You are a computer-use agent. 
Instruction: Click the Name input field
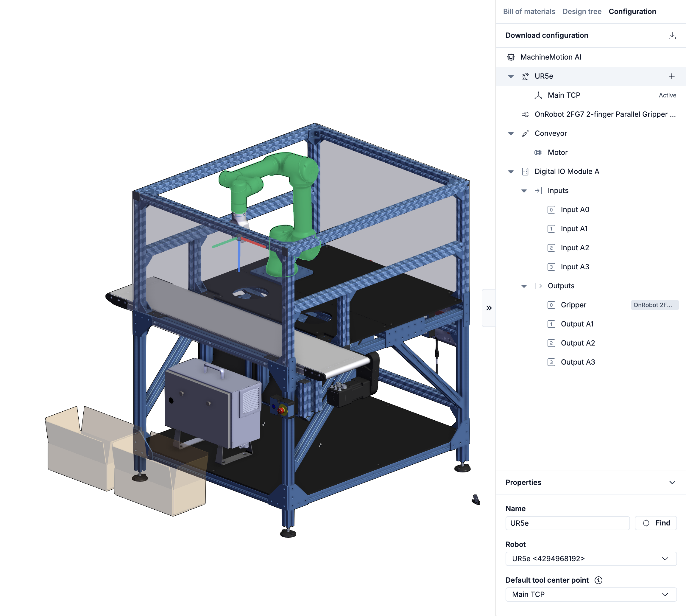(567, 523)
